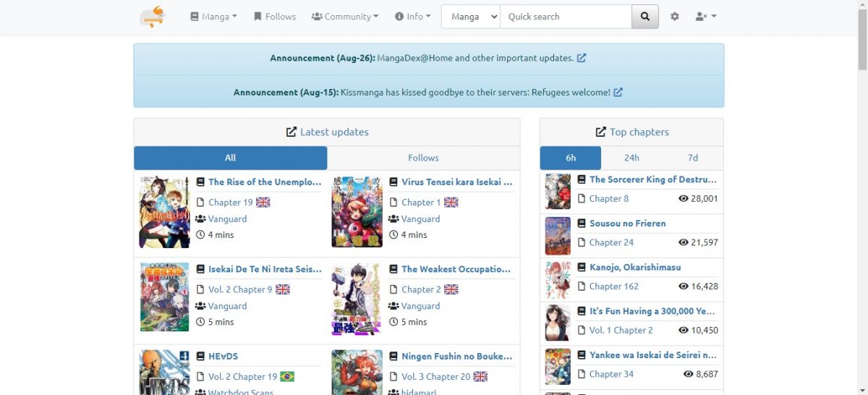Open settings via the gear icon
868x395 pixels.
[675, 17]
